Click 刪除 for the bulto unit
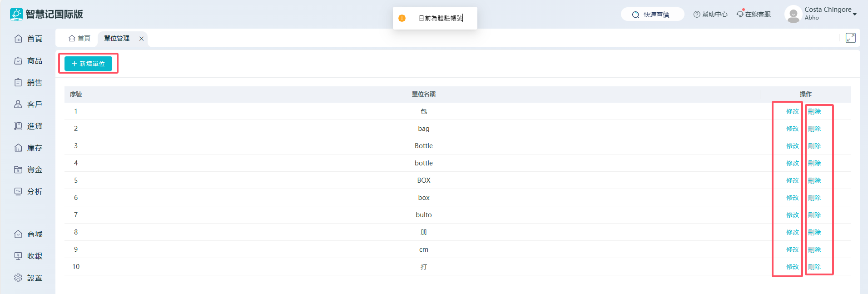The width and height of the screenshot is (868, 294). click(814, 215)
